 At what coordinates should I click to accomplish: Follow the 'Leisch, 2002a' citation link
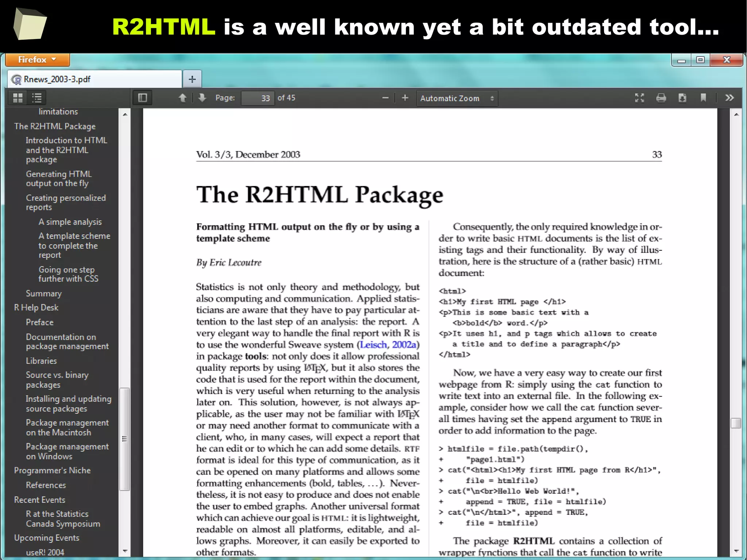(388, 344)
